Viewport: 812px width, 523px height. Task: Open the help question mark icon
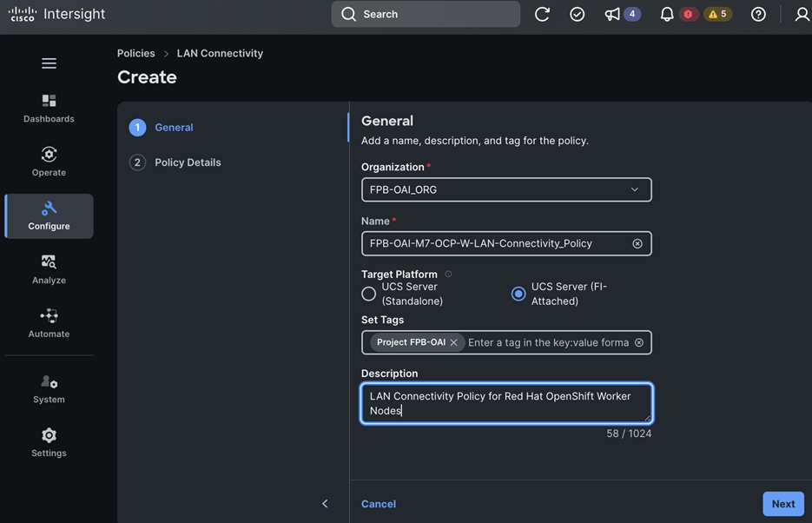(x=758, y=14)
